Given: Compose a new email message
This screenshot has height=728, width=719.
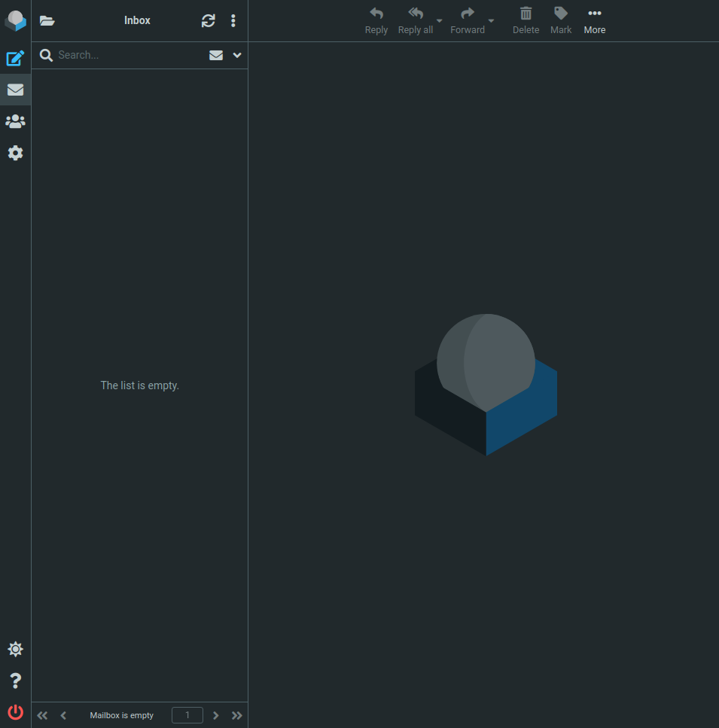Looking at the screenshot, I should pos(15,58).
